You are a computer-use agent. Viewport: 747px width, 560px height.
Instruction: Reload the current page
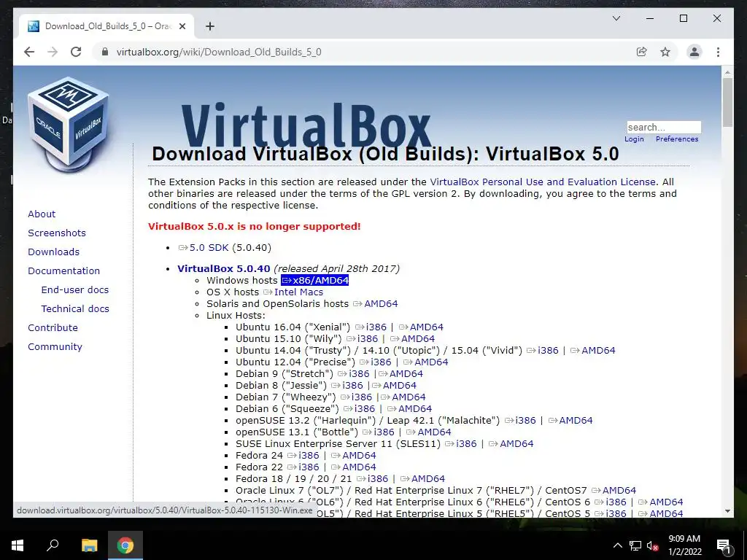pos(76,52)
